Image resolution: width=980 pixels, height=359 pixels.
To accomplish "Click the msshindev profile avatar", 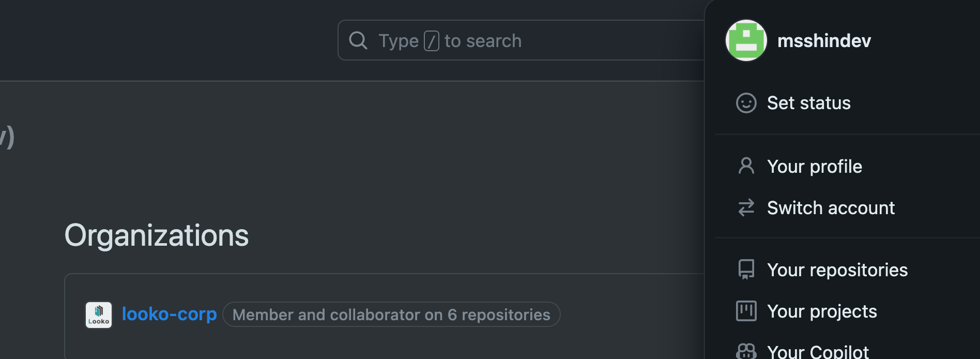I will click(746, 40).
